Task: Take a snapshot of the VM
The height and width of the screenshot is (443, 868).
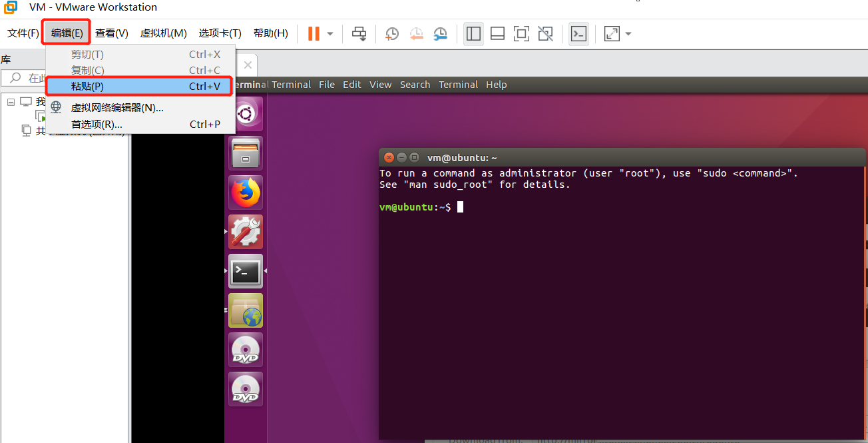Action: click(391, 33)
